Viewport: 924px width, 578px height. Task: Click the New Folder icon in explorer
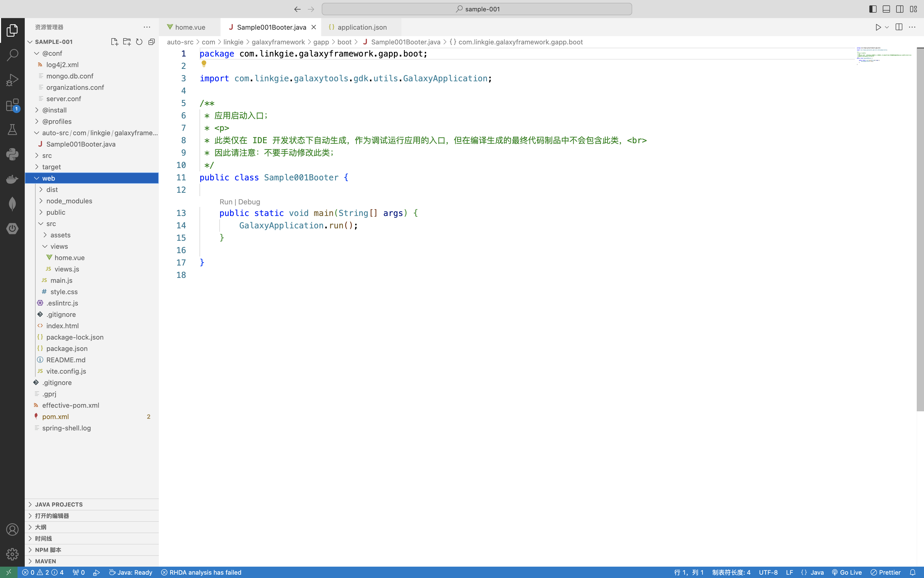coord(127,42)
